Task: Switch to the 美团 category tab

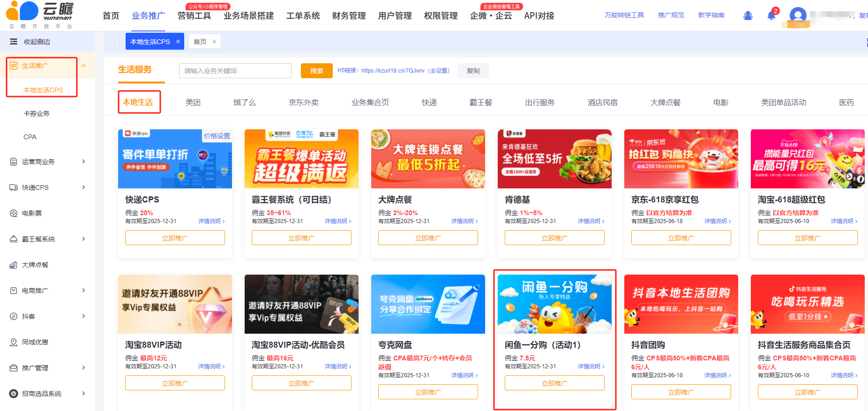Action: coord(193,102)
